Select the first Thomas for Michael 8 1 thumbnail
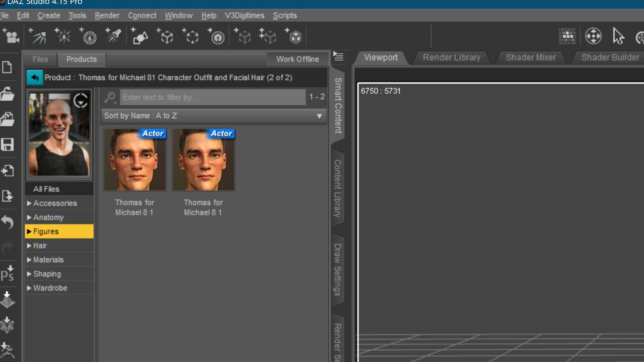The width and height of the screenshot is (644, 362). (135, 159)
